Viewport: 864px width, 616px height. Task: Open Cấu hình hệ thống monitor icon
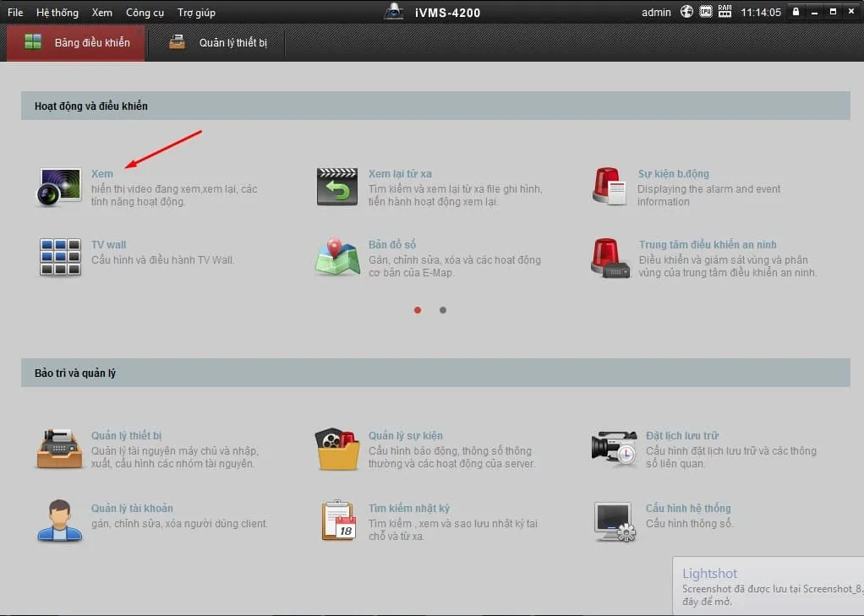613,521
